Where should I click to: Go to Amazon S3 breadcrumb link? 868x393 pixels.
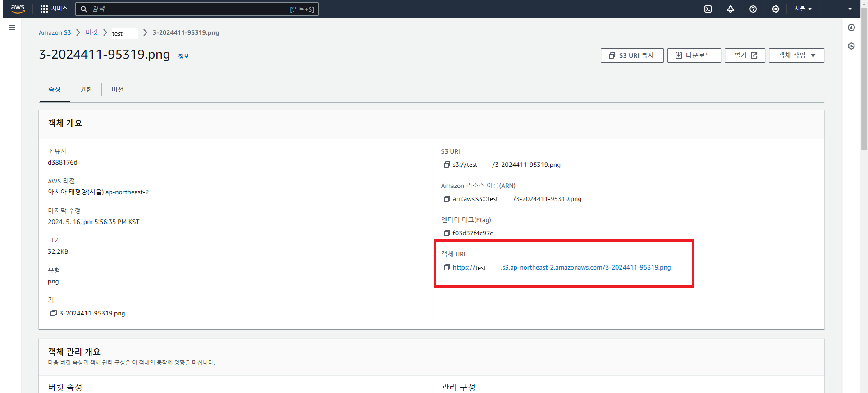pyautogui.click(x=55, y=32)
